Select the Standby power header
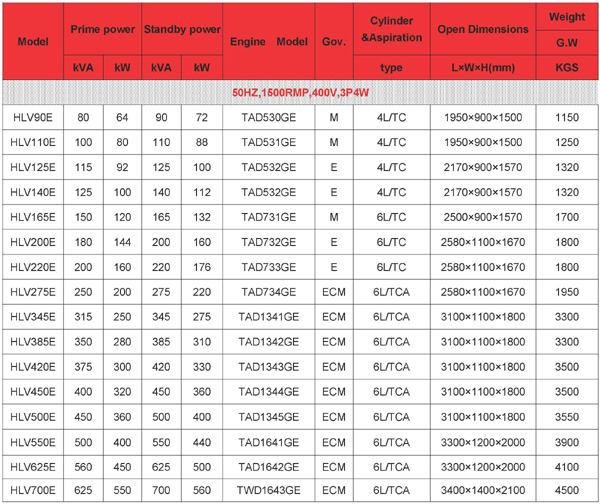The height and width of the screenshot is (504, 600). click(182, 29)
